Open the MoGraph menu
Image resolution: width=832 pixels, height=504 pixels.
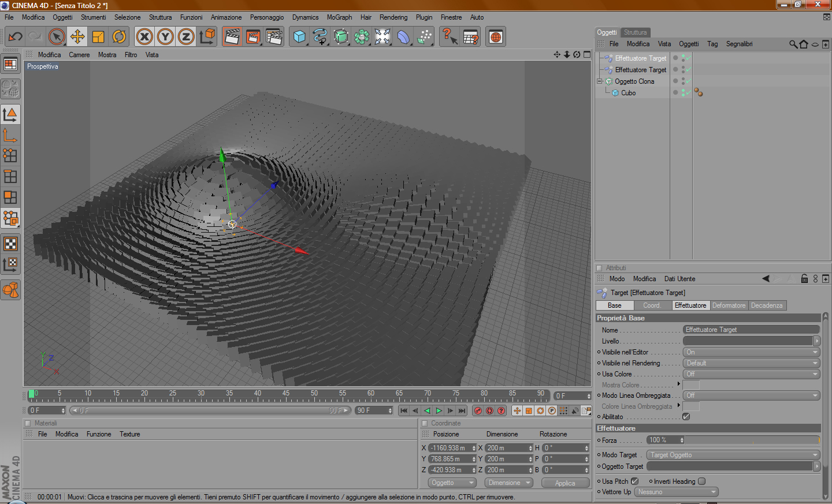[339, 17]
